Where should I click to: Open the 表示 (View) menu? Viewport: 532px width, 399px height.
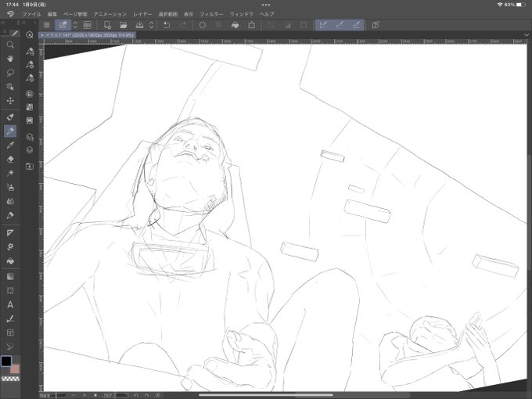(x=189, y=14)
